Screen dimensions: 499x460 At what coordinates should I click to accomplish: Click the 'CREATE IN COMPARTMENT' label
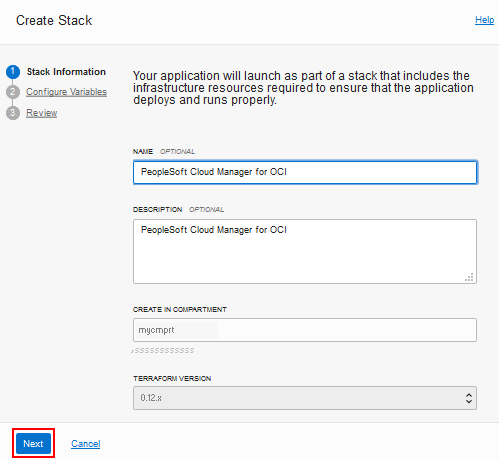[180, 309]
